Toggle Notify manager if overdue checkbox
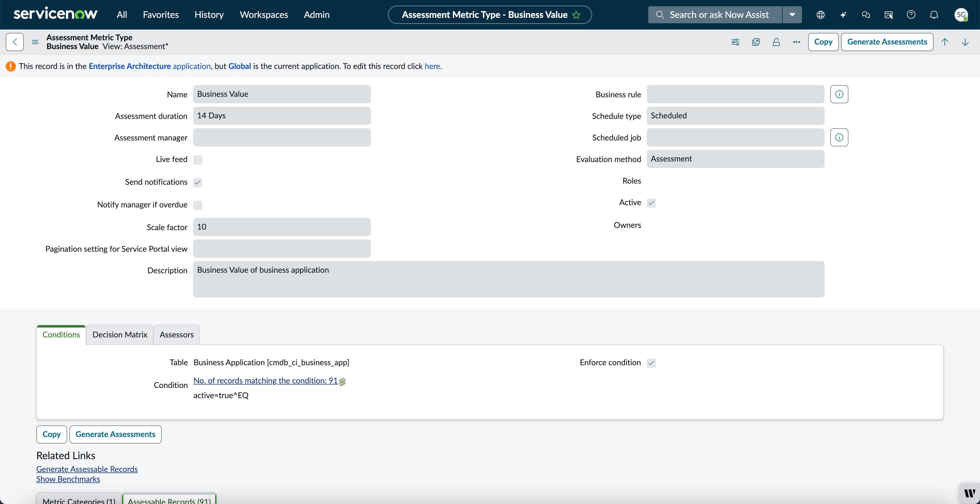This screenshot has width=980, height=504. 197,205
